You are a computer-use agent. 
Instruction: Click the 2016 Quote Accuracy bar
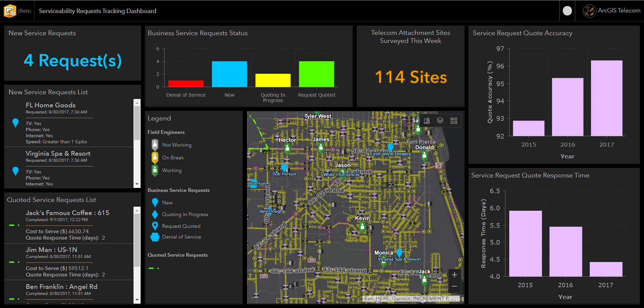click(x=568, y=107)
